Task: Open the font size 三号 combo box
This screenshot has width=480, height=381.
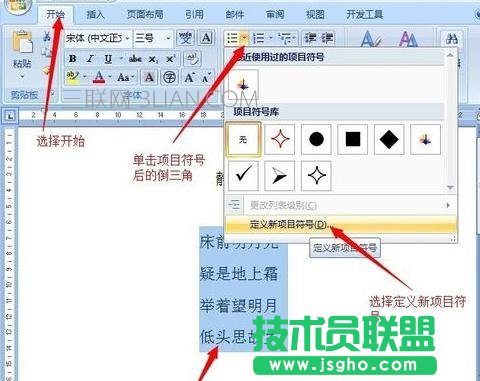Action: (153, 38)
